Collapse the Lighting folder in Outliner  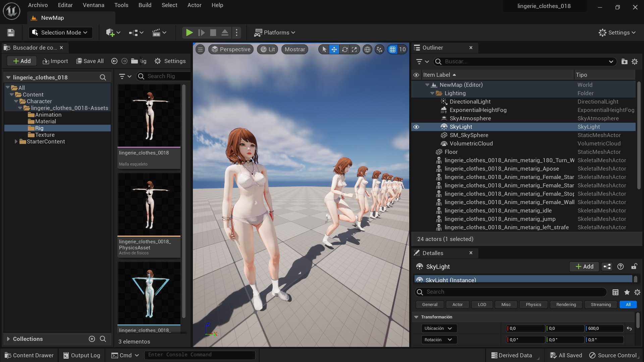point(433,93)
